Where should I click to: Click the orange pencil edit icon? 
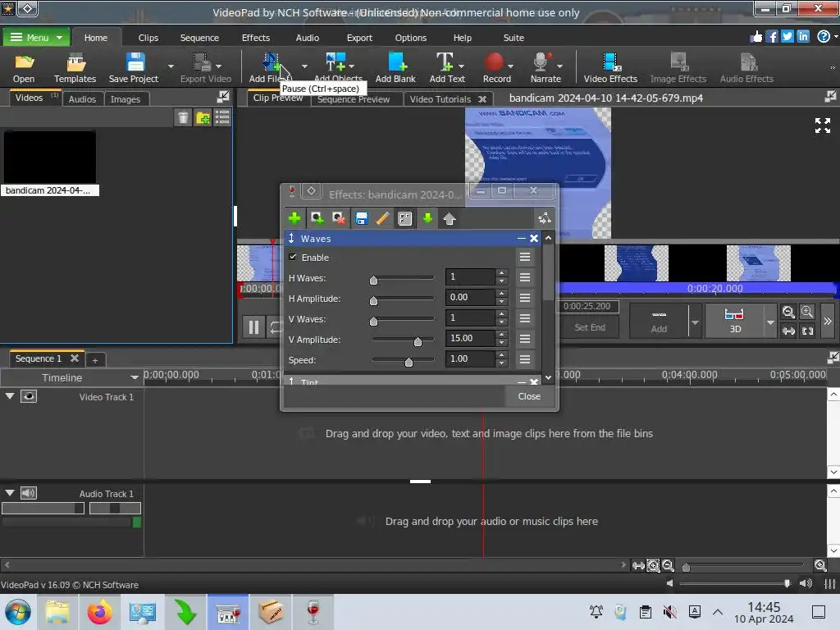(x=382, y=218)
